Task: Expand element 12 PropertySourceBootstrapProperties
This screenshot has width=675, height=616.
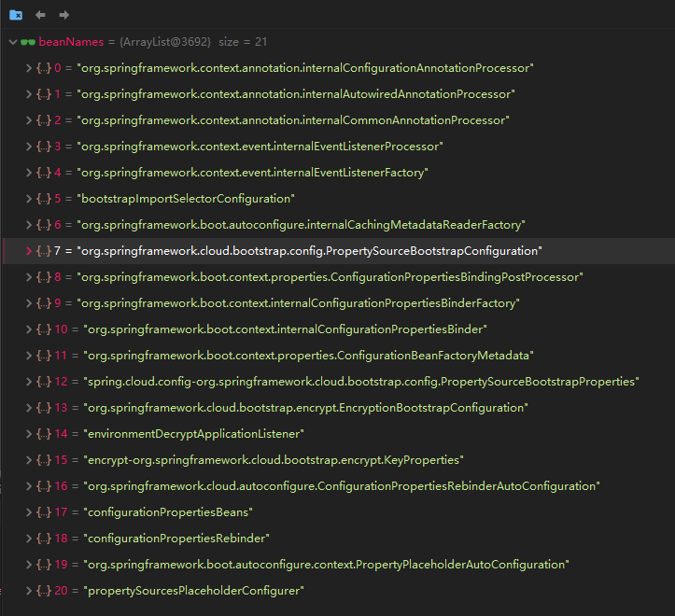Action: [28, 382]
